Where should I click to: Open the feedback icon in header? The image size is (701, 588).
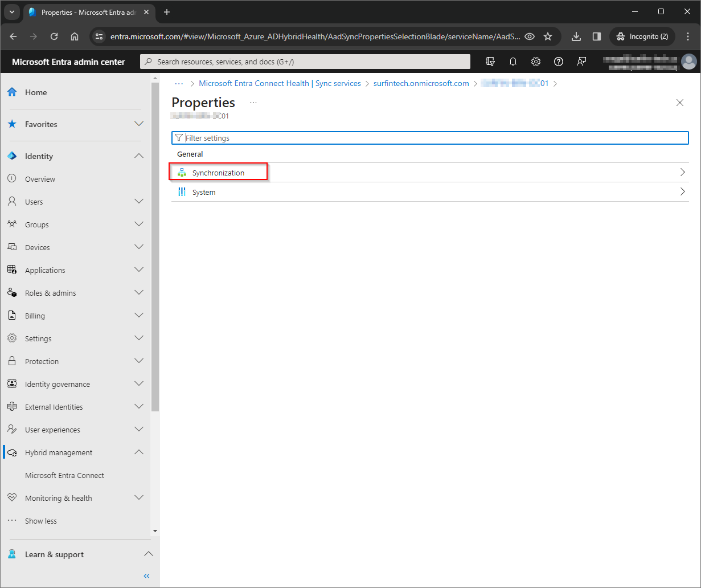click(581, 62)
